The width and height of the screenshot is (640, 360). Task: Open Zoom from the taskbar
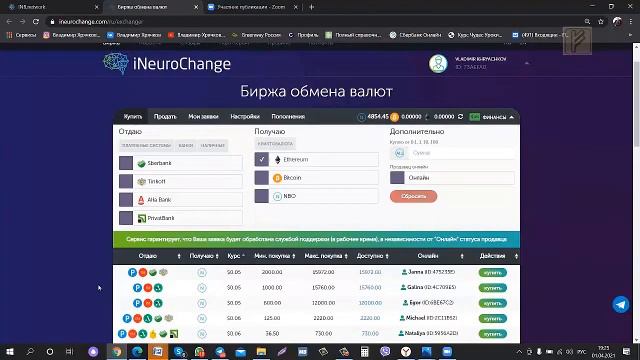tap(447, 351)
